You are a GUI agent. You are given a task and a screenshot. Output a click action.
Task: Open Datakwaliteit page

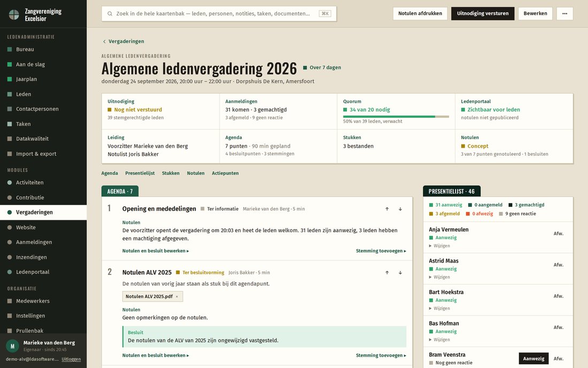click(x=43, y=139)
